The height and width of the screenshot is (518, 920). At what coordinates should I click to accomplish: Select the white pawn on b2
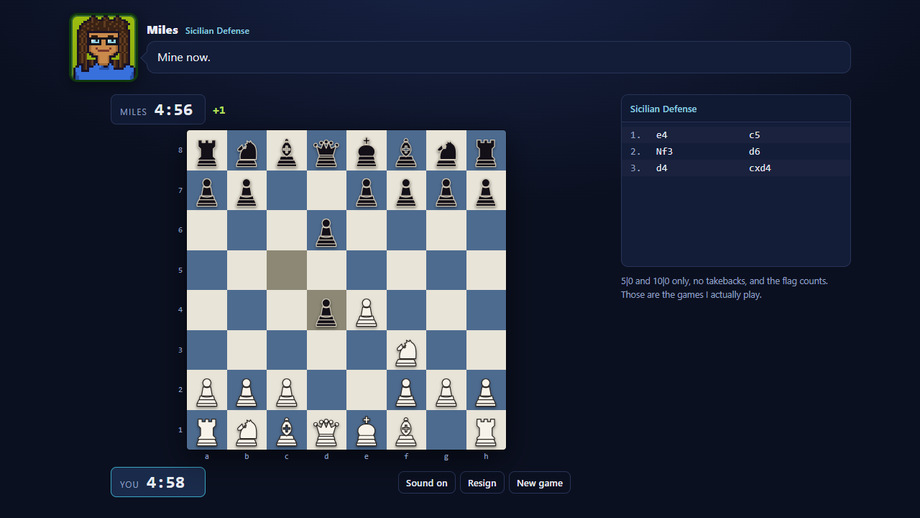(x=246, y=390)
